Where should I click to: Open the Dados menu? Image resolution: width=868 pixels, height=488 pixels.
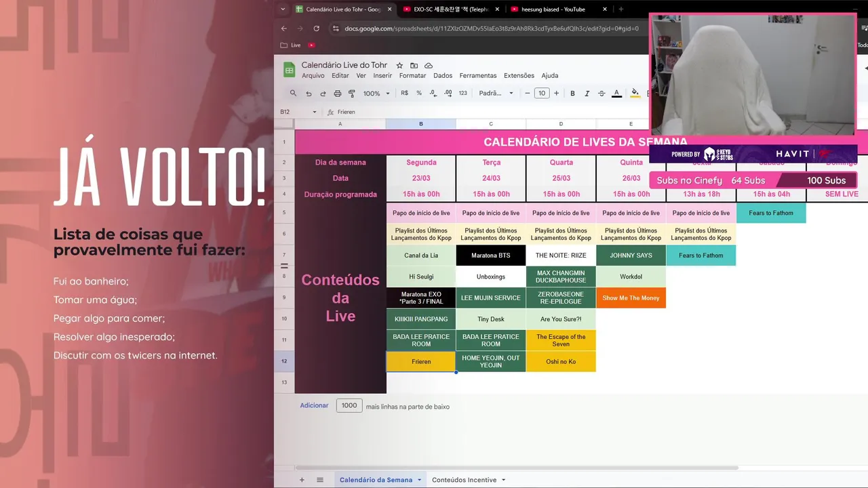[x=443, y=76]
